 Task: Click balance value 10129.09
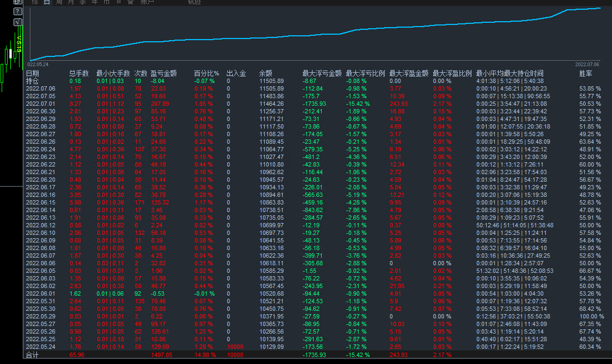point(272,347)
